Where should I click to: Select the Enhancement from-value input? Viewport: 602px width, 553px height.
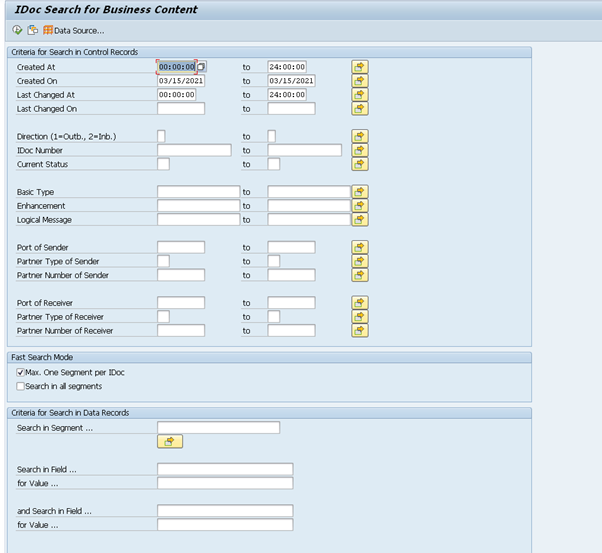(198, 205)
